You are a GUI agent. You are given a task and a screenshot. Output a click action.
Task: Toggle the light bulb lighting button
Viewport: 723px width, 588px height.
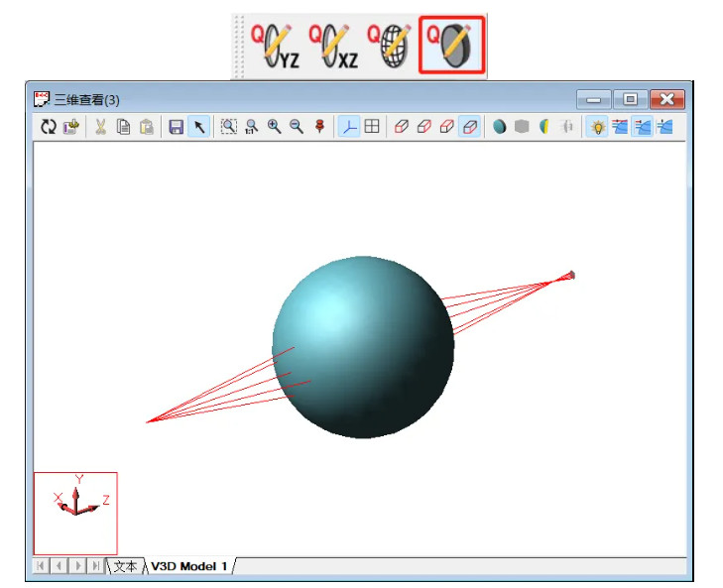598,127
